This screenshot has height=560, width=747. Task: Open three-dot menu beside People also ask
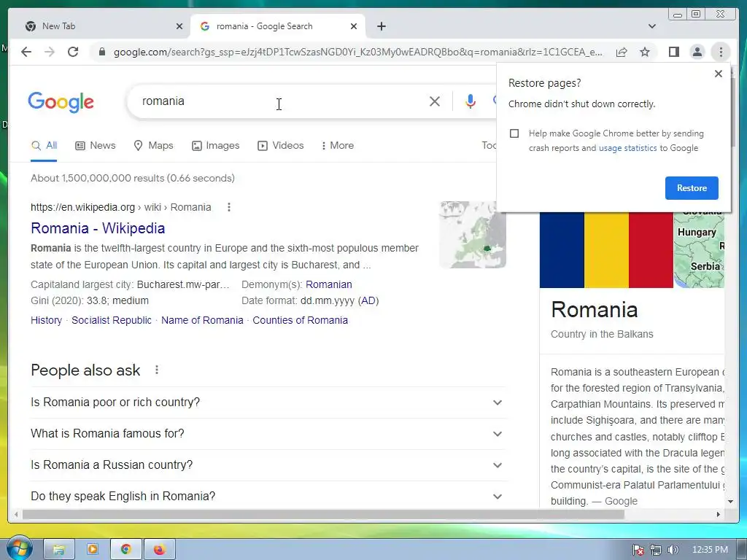[x=157, y=370]
